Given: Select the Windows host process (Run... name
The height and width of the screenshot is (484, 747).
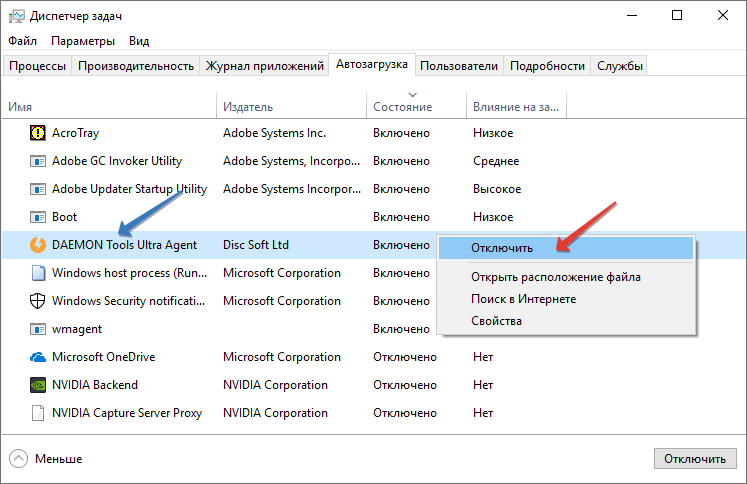Looking at the screenshot, I should pos(129,273).
